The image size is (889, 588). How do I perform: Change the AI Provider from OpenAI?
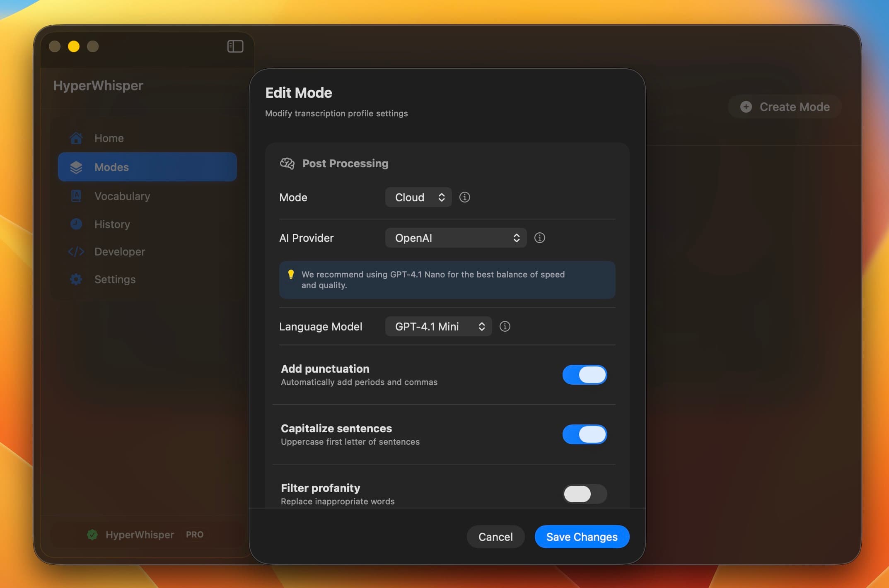[x=455, y=238]
